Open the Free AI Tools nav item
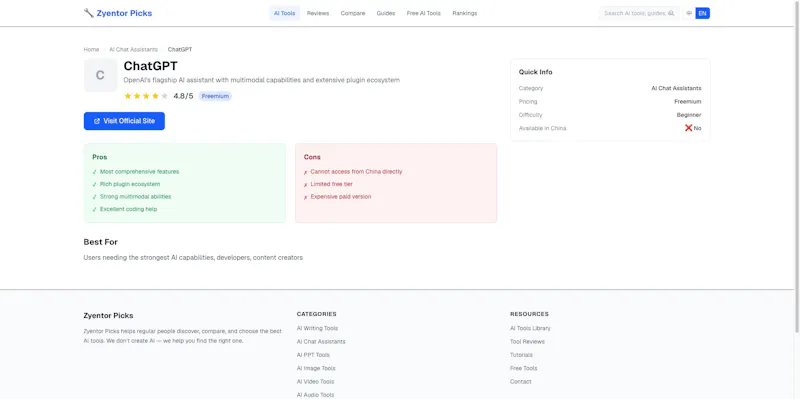Image resolution: width=800 pixels, height=399 pixels. coord(423,13)
